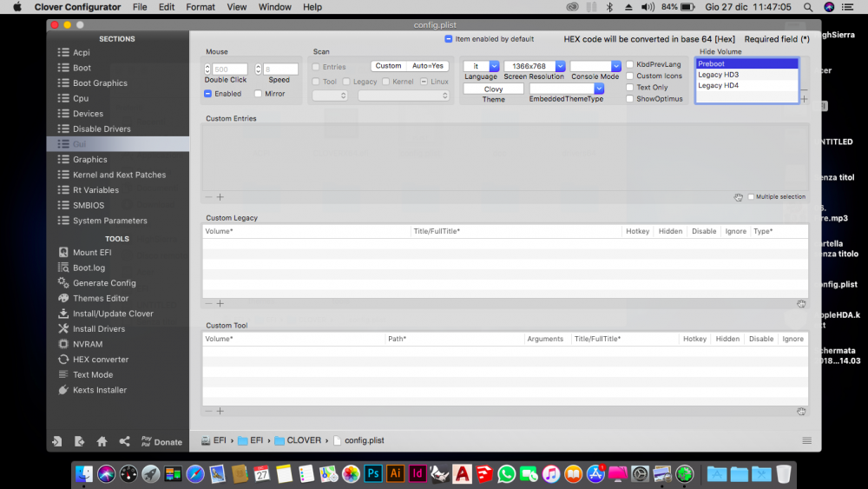
Task: Adjust the Double Click stepper
Action: pyautogui.click(x=207, y=69)
